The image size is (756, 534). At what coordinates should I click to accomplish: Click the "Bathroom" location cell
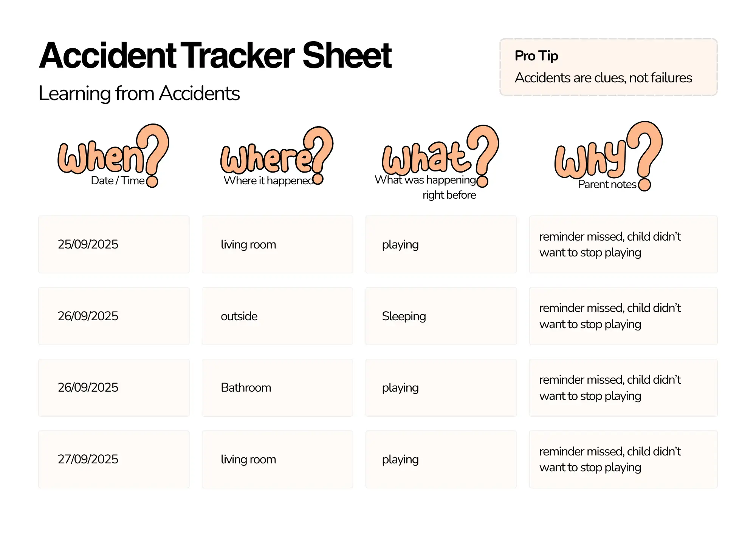coord(277,388)
